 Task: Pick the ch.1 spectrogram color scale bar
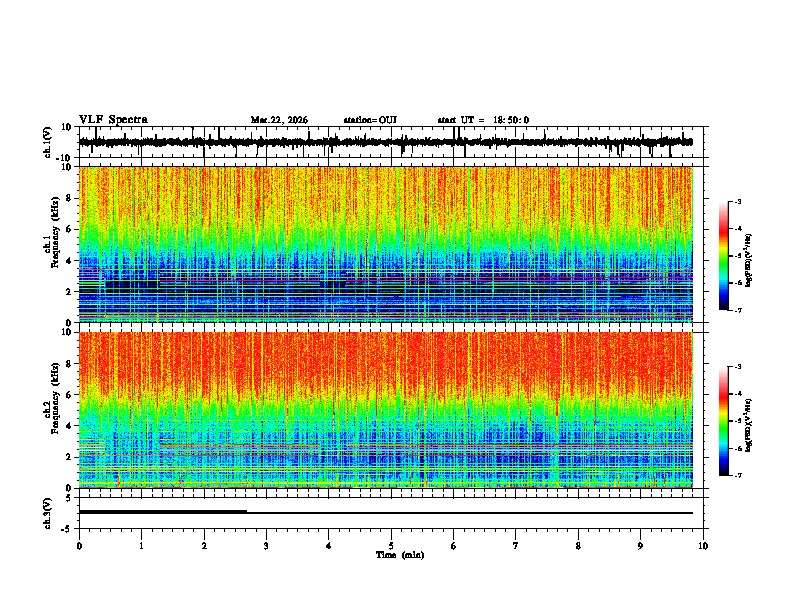point(724,255)
